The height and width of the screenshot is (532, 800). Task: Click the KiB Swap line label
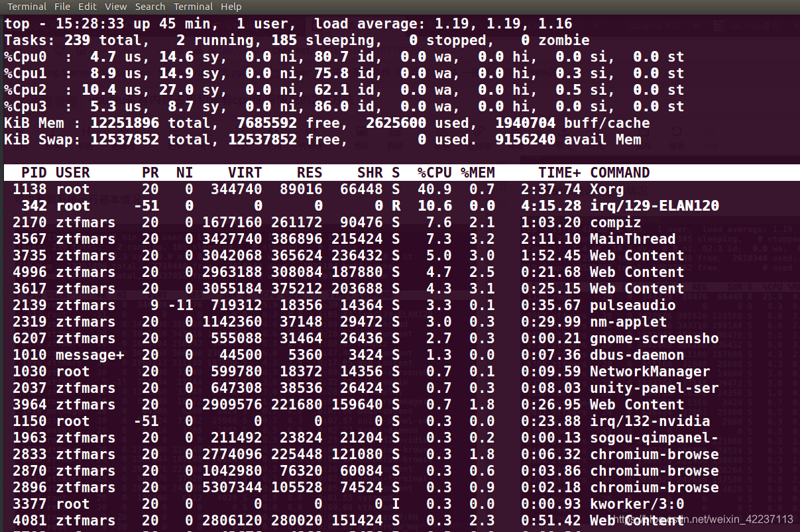(42, 140)
